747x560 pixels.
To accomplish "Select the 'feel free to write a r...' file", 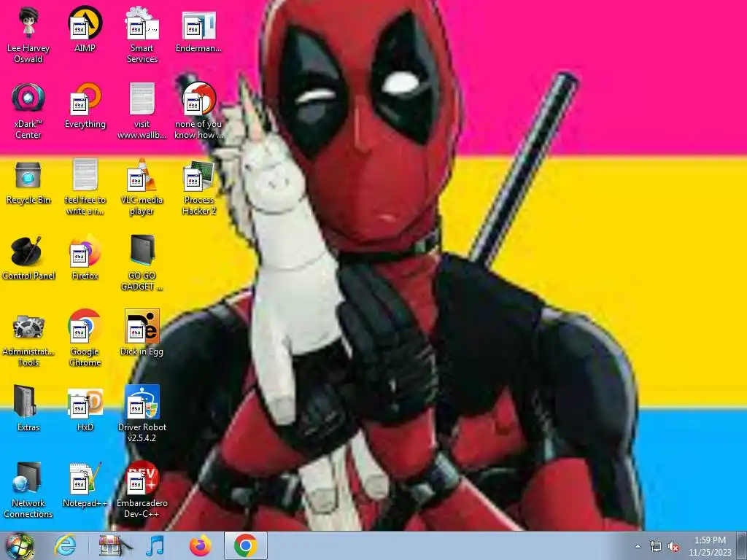I will pos(85,187).
